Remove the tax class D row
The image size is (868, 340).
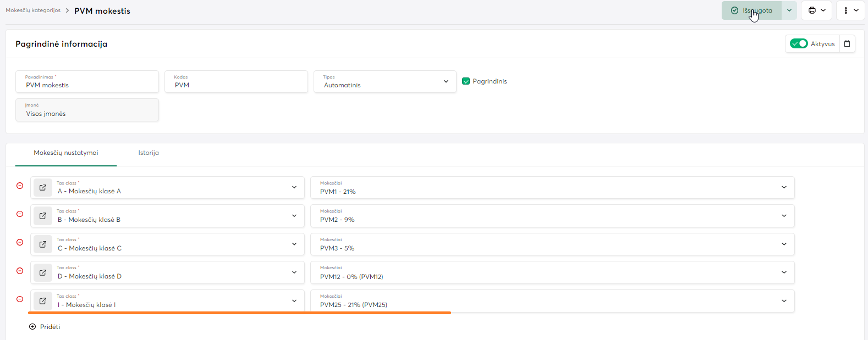click(x=20, y=271)
